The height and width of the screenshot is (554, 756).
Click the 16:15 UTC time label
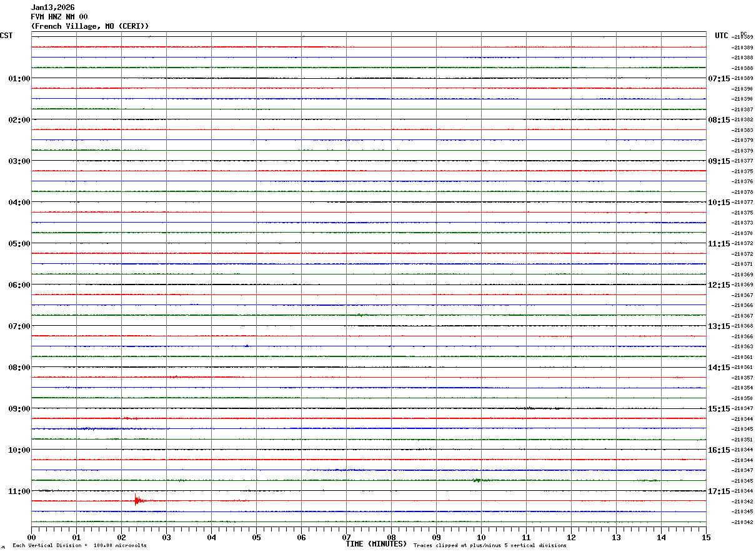719,450
